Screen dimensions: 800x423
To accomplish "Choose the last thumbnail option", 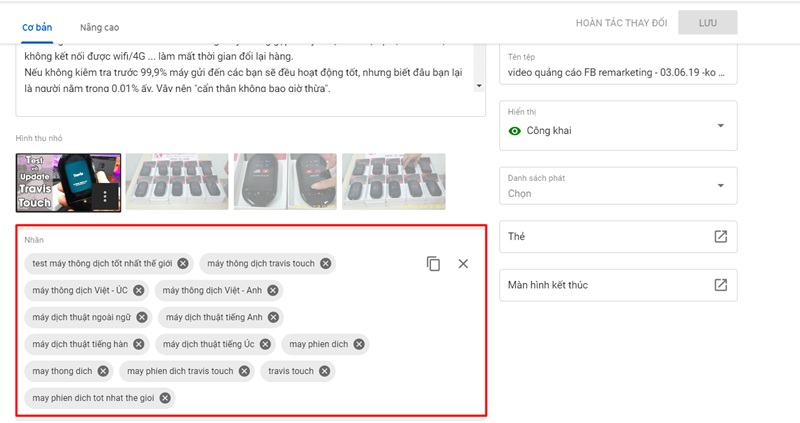I will [393, 181].
